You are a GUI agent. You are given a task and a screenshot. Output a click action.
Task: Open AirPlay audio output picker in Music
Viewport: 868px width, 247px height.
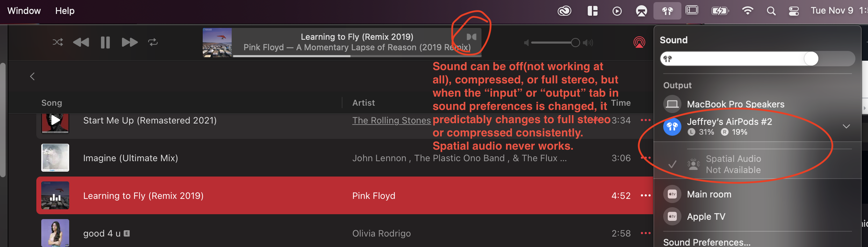coord(639,43)
